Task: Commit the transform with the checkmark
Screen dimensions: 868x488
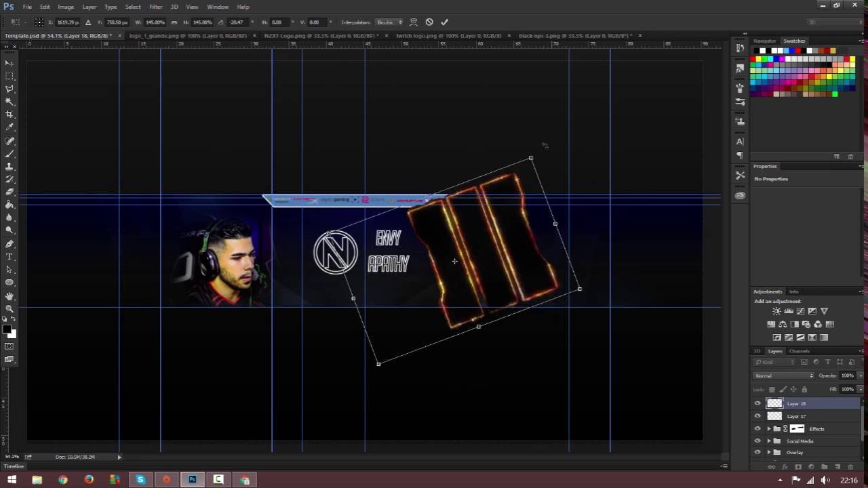Action: (x=444, y=22)
